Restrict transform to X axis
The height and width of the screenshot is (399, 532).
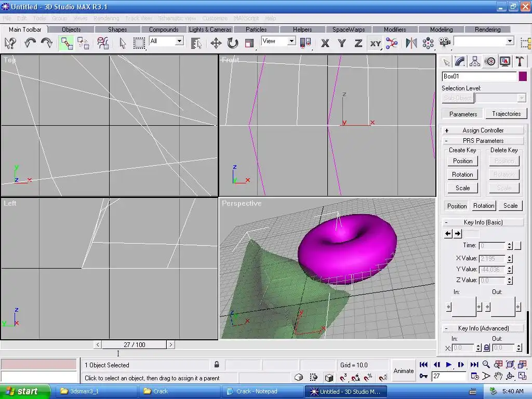325,43
